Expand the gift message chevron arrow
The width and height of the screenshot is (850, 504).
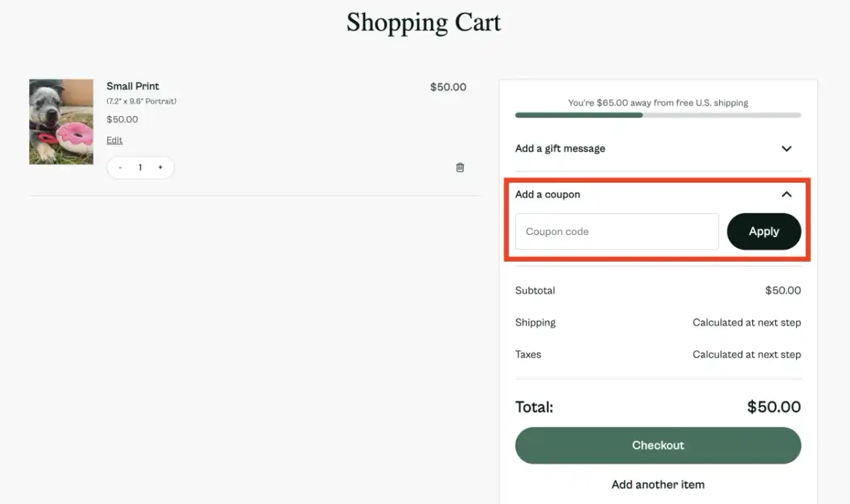point(786,149)
